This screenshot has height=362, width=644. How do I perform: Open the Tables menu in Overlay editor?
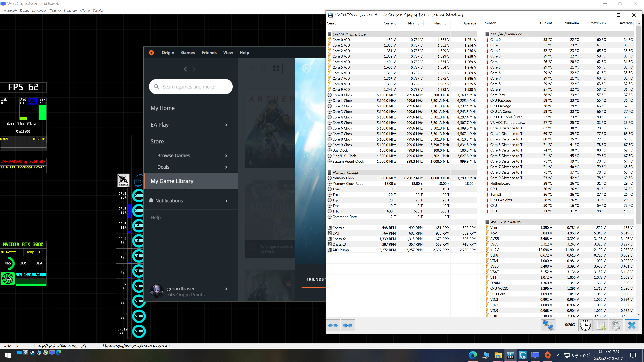pos(55,11)
